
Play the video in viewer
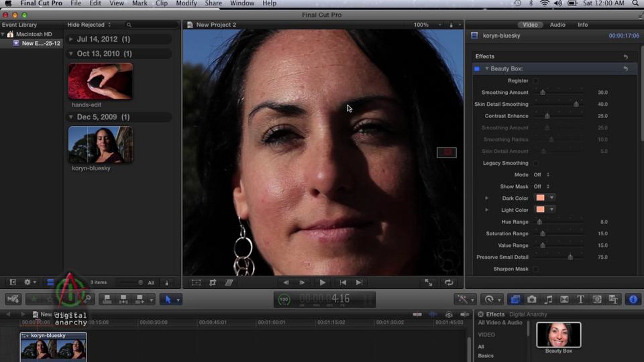pos(322,283)
